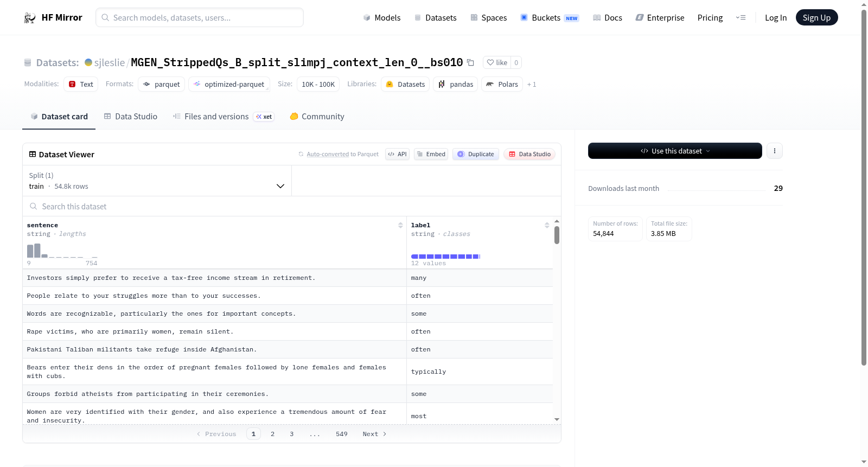
Task: Go to page 3 of results
Action: pyautogui.click(x=292, y=434)
